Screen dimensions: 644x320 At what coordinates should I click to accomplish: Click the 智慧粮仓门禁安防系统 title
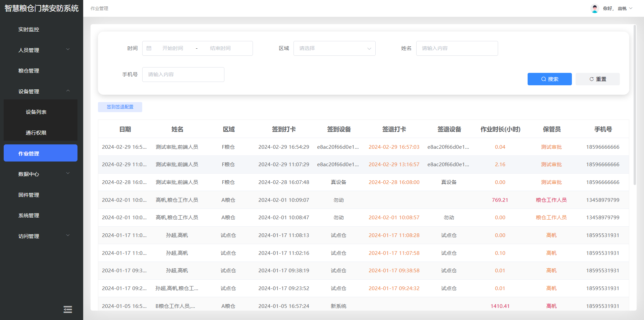[x=42, y=8]
